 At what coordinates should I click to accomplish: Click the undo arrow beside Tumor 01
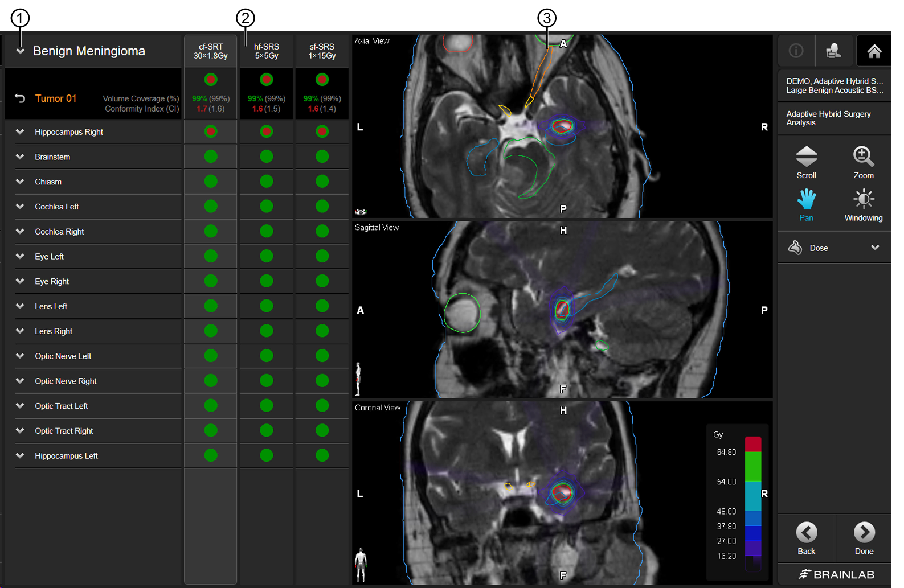[x=20, y=98]
